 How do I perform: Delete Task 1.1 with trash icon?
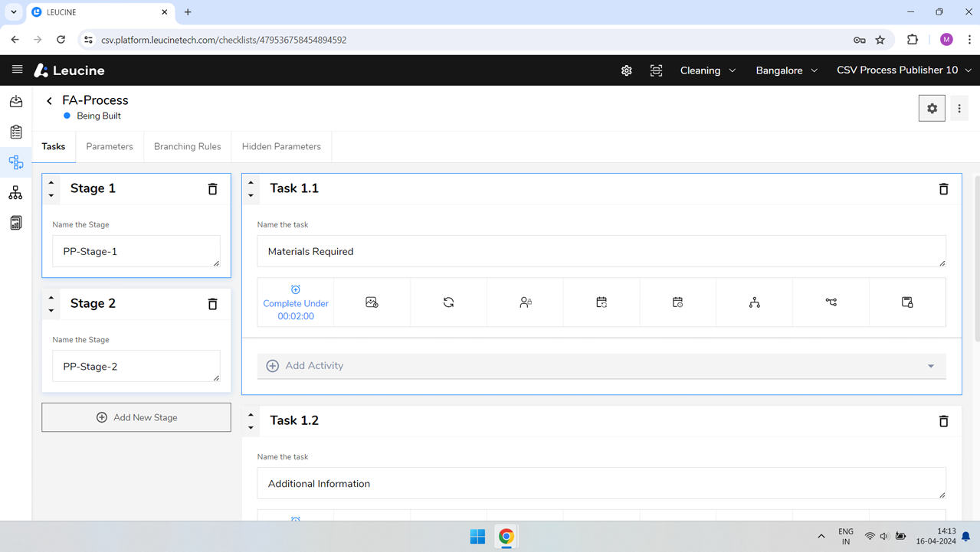[944, 188]
